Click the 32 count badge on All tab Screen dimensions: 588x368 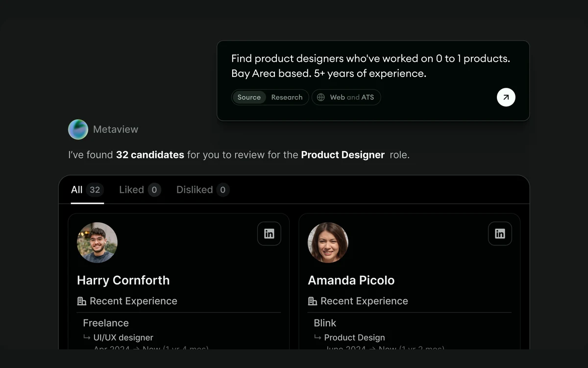coord(95,190)
